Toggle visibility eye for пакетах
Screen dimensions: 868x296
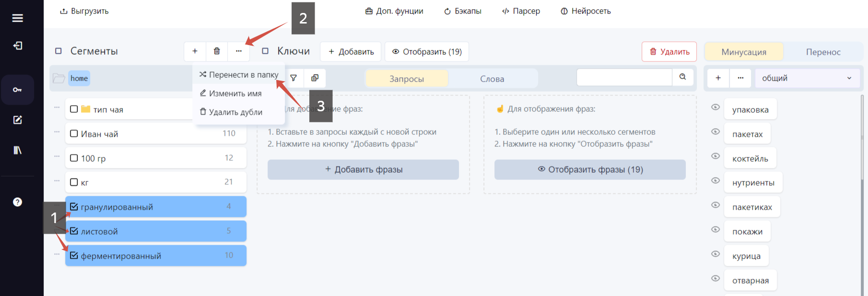716,131
